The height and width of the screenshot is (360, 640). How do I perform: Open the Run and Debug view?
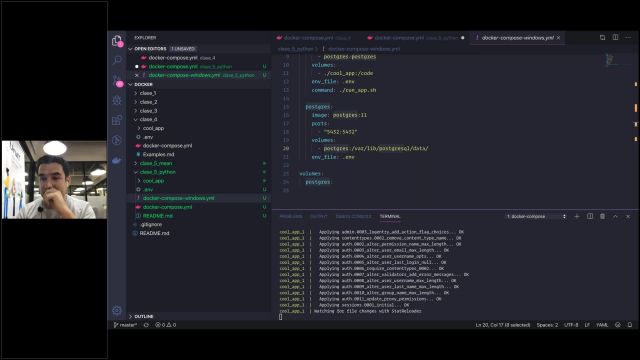[117, 100]
